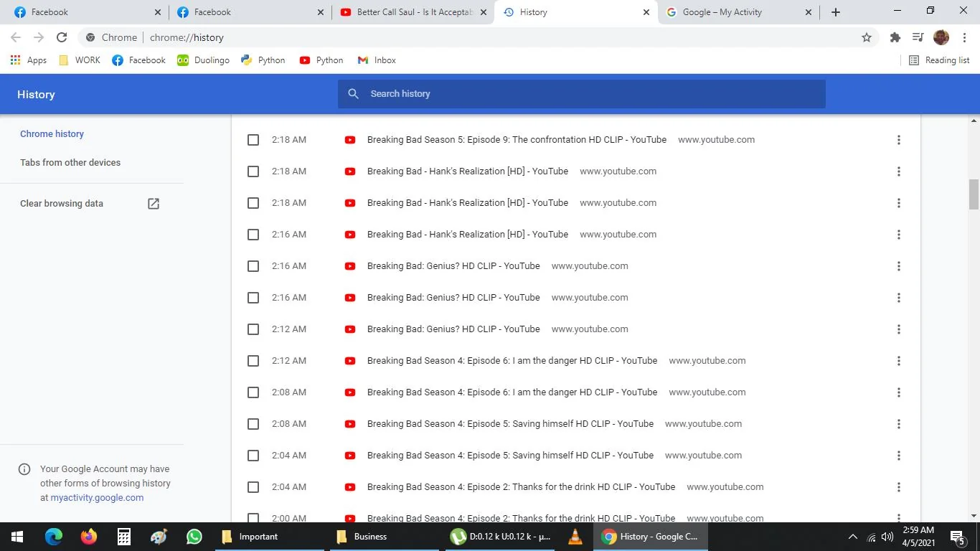This screenshot has width=980, height=551.
Task: Open the Facebook bookmark in bookmarks bar
Action: (139, 60)
